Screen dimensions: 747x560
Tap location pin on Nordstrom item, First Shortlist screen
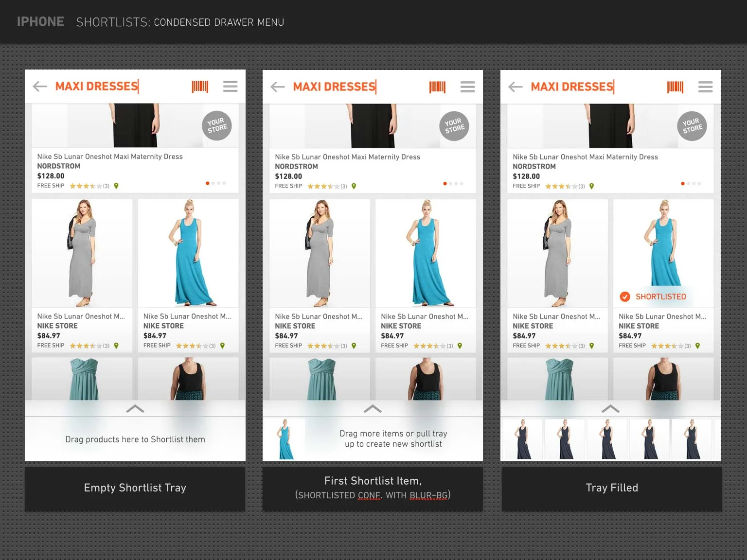click(354, 186)
